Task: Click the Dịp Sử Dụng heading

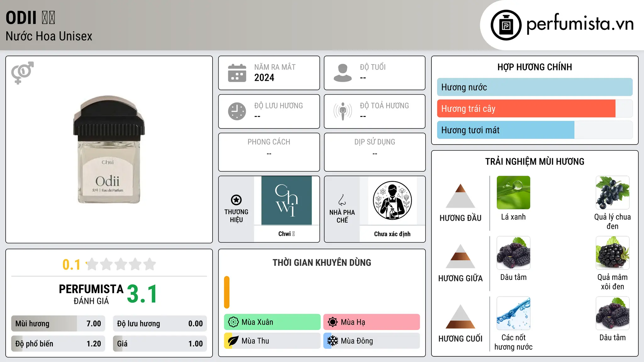Action: (x=375, y=142)
